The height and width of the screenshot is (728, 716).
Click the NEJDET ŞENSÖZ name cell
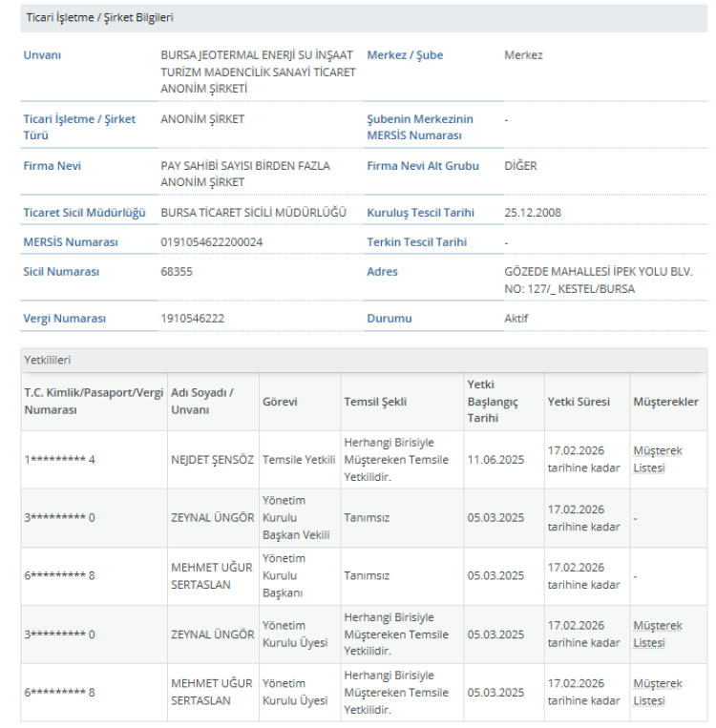pyautogui.click(x=212, y=459)
